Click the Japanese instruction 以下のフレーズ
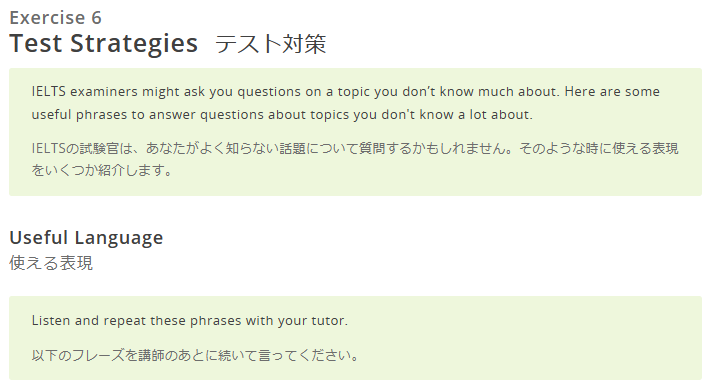The width and height of the screenshot is (708, 386). click(x=195, y=355)
